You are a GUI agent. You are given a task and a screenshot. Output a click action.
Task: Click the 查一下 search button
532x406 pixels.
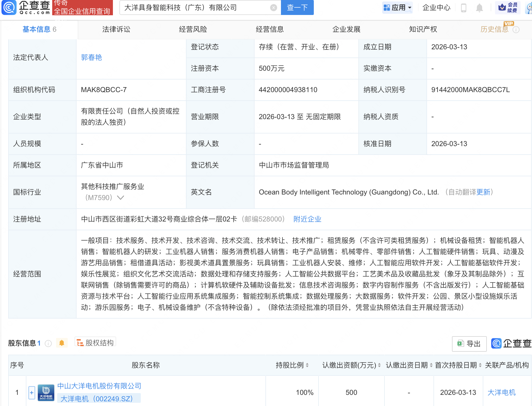tap(297, 8)
